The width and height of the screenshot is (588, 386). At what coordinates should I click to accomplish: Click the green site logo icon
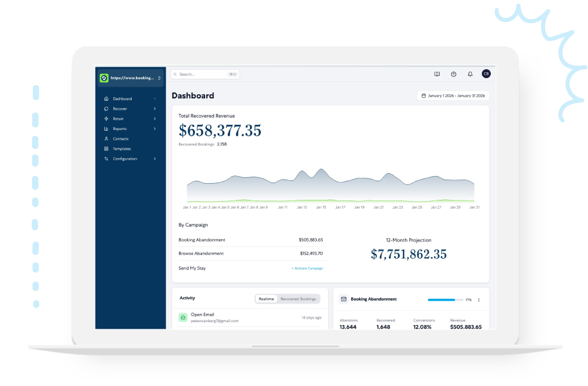coord(104,78)
